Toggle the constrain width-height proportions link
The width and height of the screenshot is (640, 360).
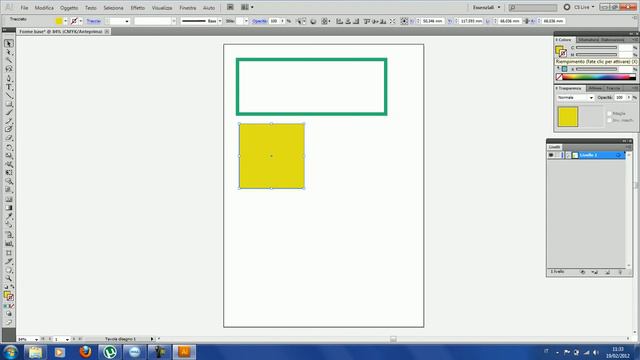[x=526, y=21]
